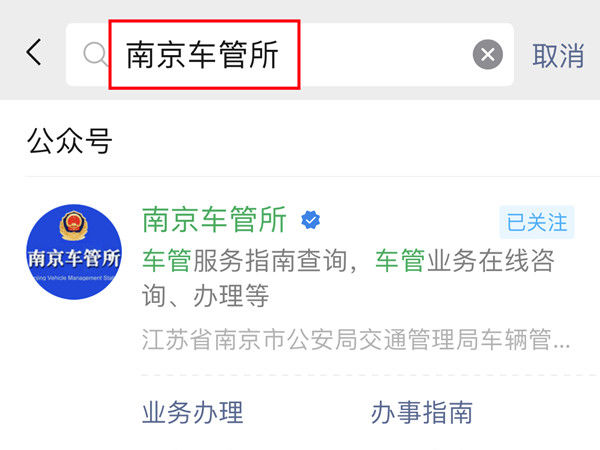Tap the 询、办理等 description line

tap(205, 295)
